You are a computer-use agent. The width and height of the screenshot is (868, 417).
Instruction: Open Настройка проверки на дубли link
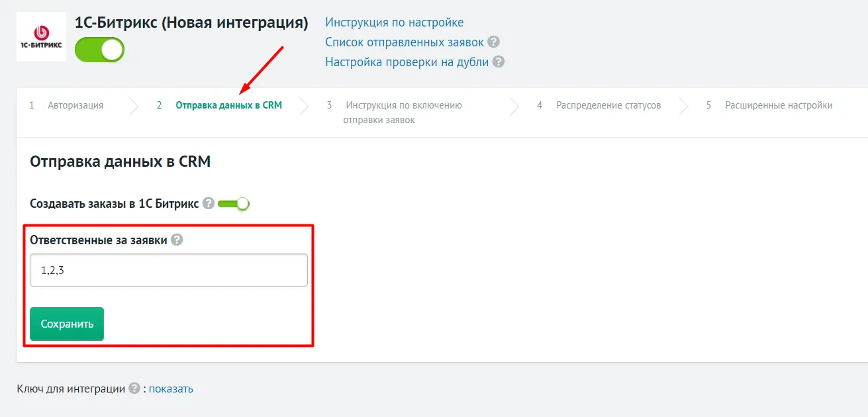pos(407,62)
